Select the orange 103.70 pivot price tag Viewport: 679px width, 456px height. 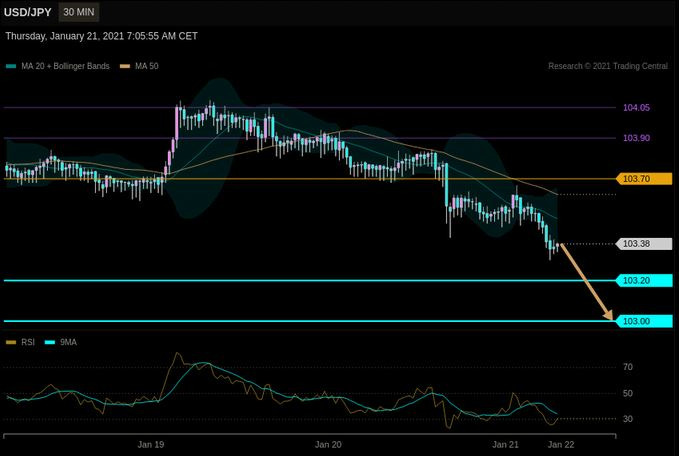(x=644, y=178)
